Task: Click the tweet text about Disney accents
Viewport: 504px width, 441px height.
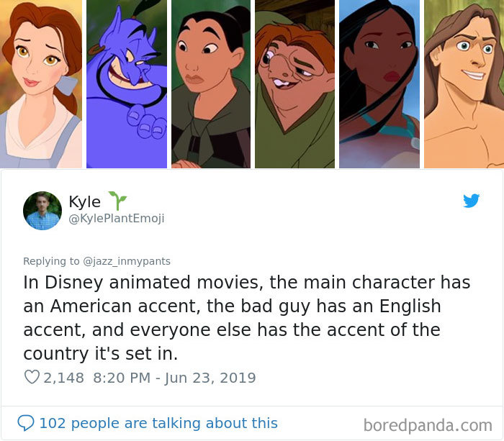Action: [x=247, y=318]
